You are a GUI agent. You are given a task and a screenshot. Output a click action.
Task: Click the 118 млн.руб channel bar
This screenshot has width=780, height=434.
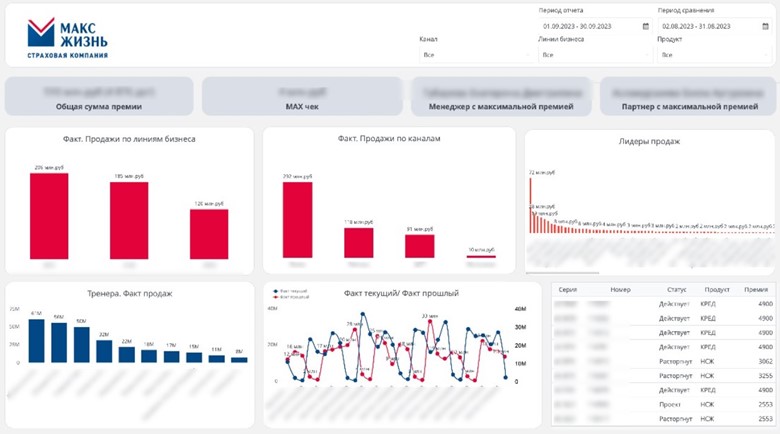[x=359, y=242]
